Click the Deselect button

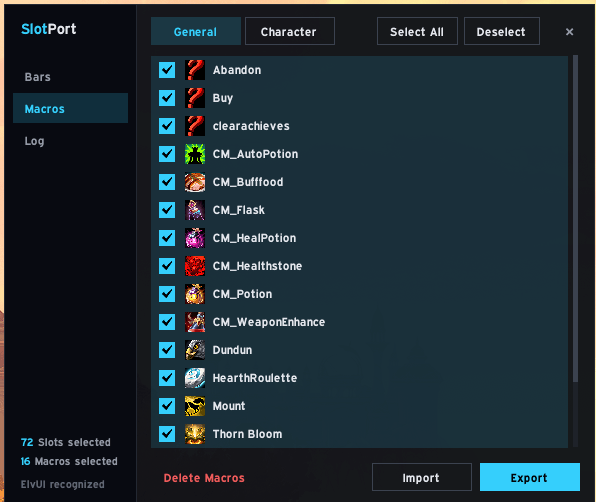502,31
